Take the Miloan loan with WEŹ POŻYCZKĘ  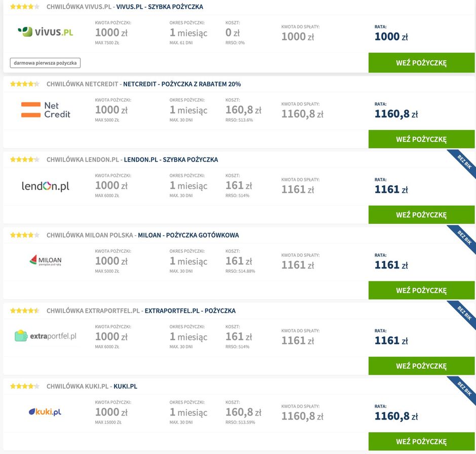[x=421, y=290]
